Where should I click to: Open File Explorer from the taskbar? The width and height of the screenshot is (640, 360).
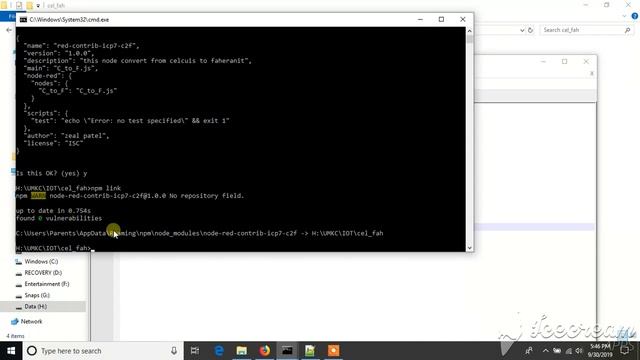pos(242,351)
